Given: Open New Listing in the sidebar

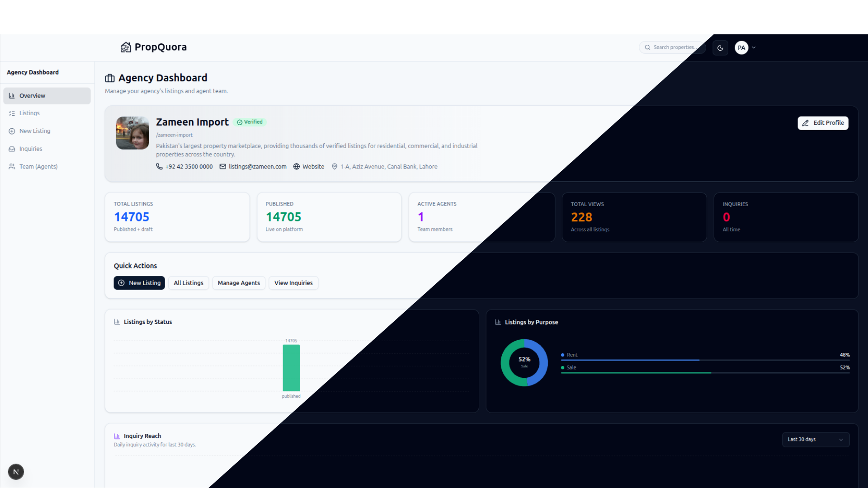Looking at the screenshot, I should point(47,131).
